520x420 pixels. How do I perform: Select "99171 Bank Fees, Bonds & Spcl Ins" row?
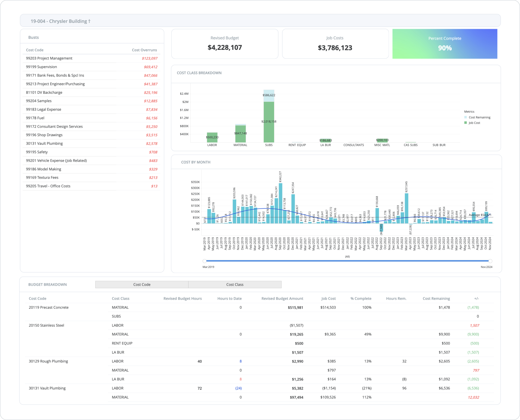(x=92, y=75)
